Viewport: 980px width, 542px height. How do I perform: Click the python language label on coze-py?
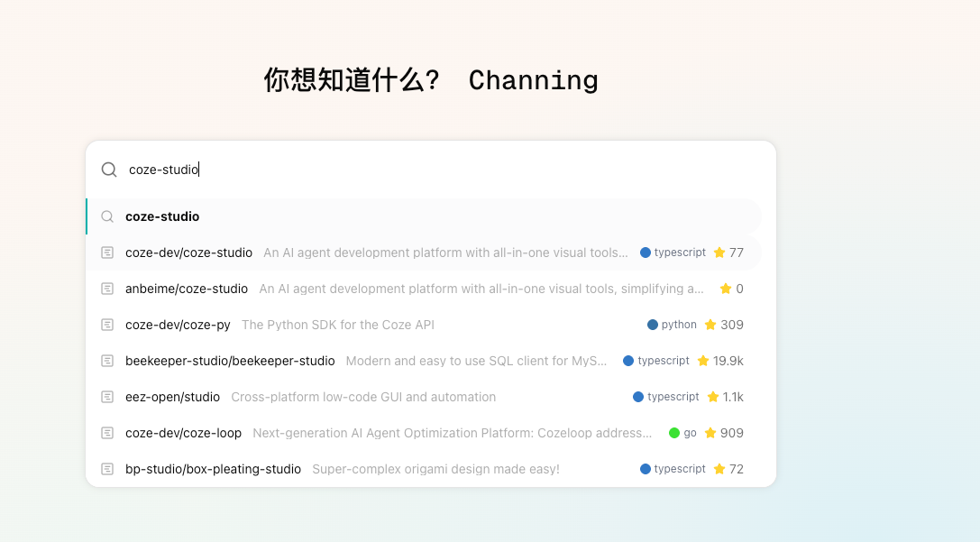pos(679,325)
